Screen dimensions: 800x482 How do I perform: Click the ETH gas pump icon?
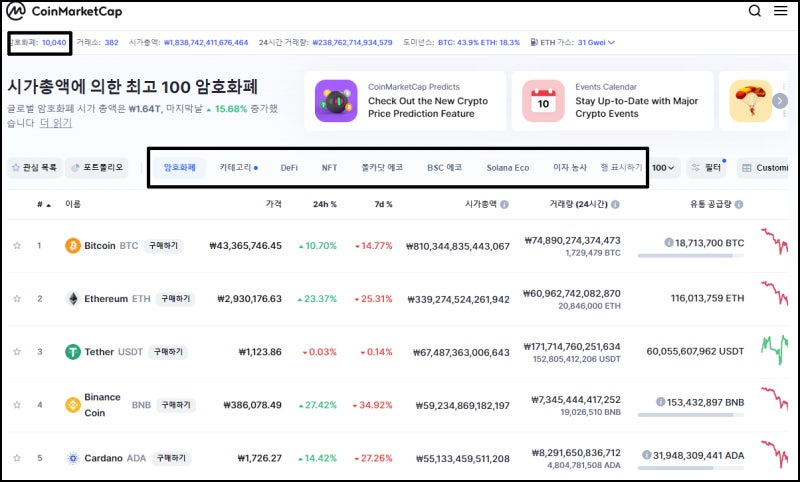tap(534, 42)
